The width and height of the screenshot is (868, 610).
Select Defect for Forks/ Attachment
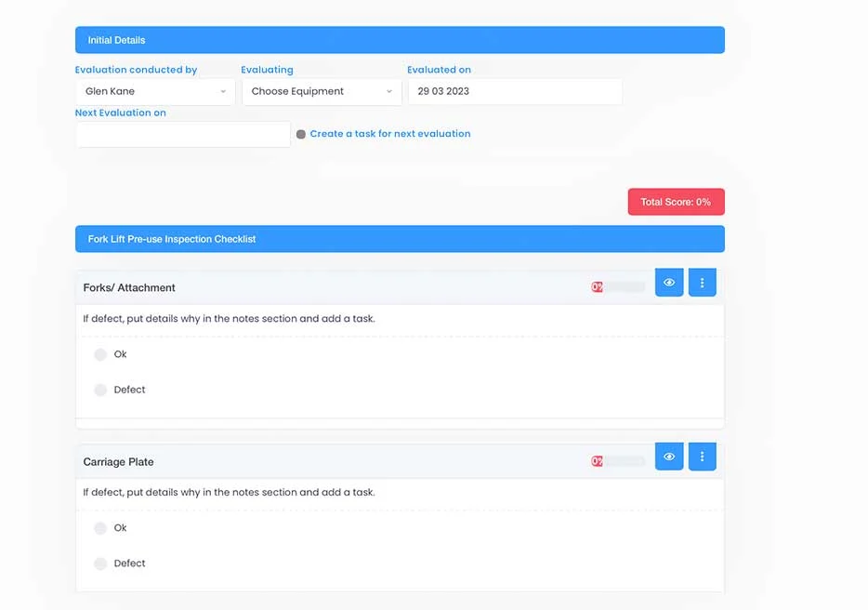[x=100, y=390]
